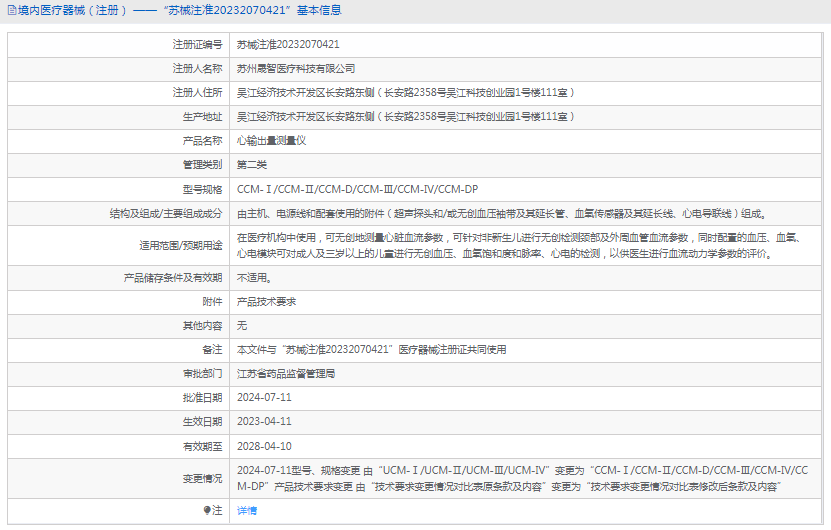Click the 生效日期 label
This screenshot has height=530, width=831.
tap(202, 422)
